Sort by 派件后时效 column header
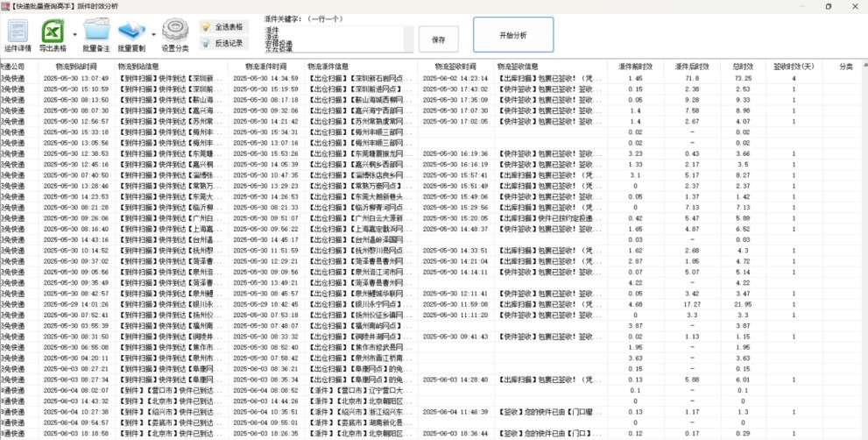Image resolution: width=868 pixels, height=440 pixels. 692,67
